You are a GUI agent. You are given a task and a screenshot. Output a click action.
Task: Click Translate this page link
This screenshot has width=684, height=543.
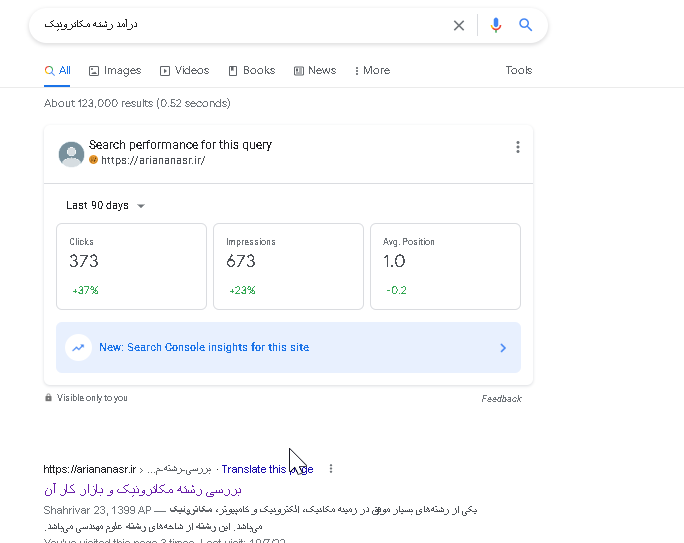266,469
